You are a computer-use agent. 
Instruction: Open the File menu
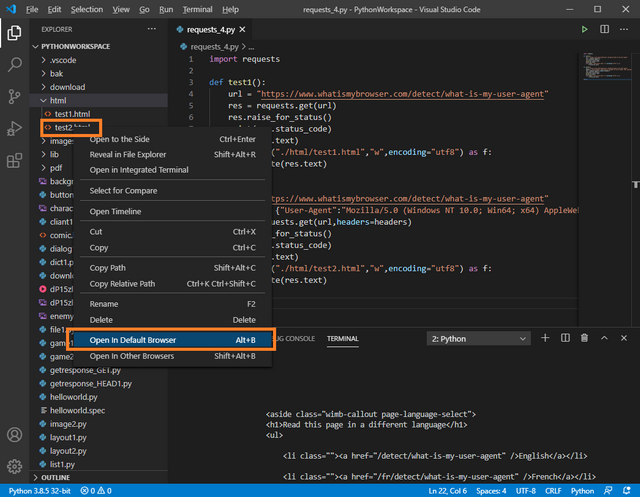(x=32, y=9)
